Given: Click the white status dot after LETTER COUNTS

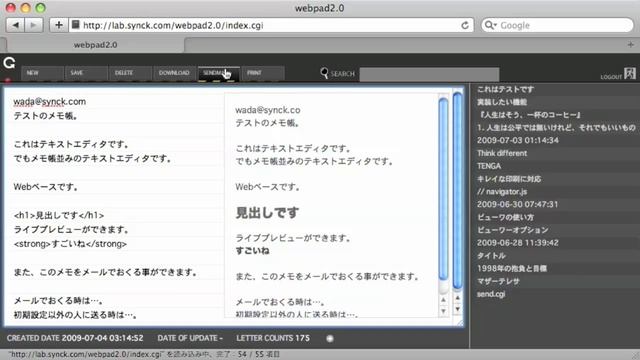Looking at the screenshot, I should click(330, 338).
